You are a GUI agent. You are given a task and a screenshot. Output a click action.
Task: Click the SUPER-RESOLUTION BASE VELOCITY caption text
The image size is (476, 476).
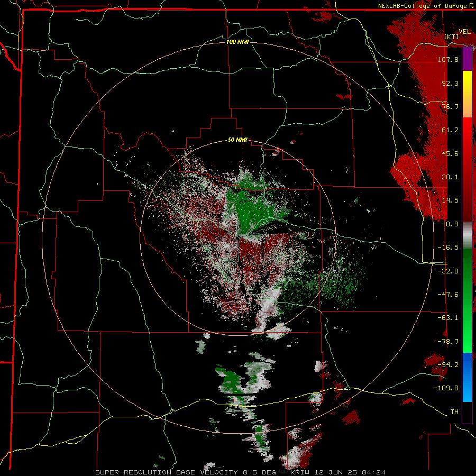coord(168,472)
